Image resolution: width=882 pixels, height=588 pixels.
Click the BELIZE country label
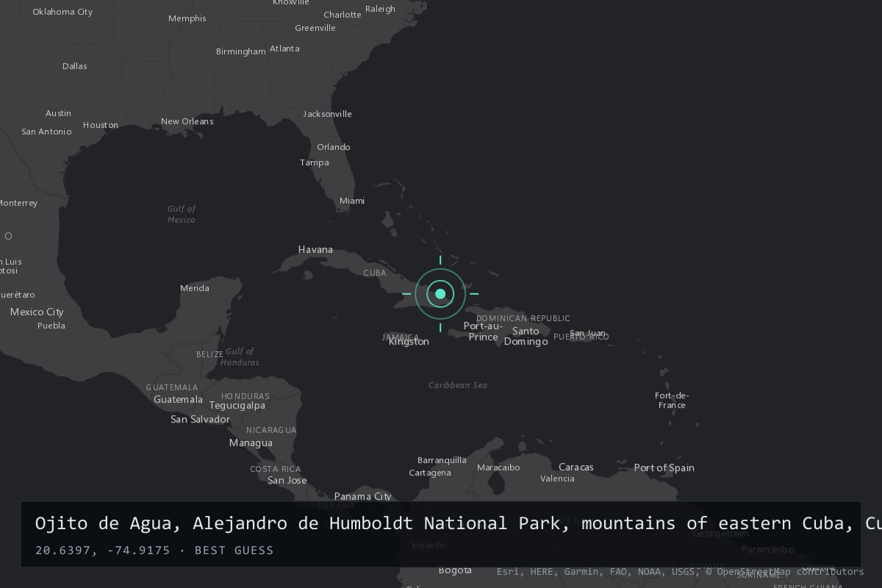[209, 354]
